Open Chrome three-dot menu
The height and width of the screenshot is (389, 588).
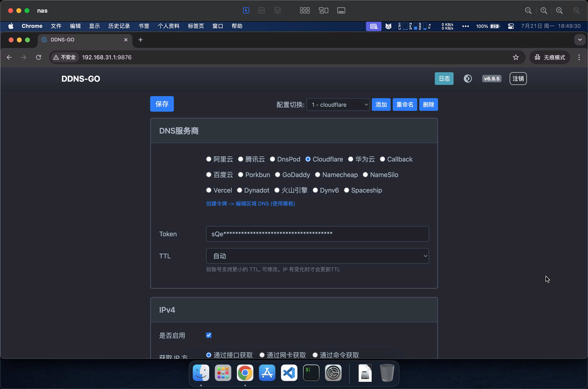(579, 57)
